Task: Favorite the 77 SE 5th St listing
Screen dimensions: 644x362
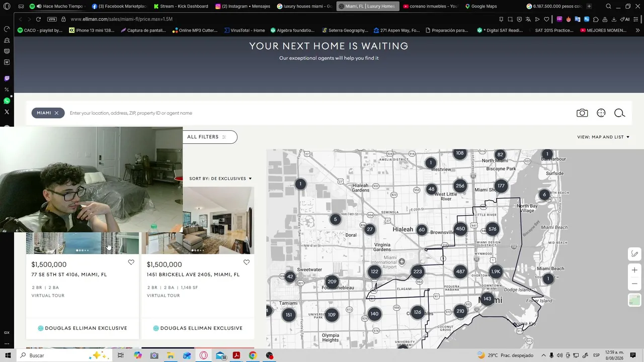Action: 131,262
